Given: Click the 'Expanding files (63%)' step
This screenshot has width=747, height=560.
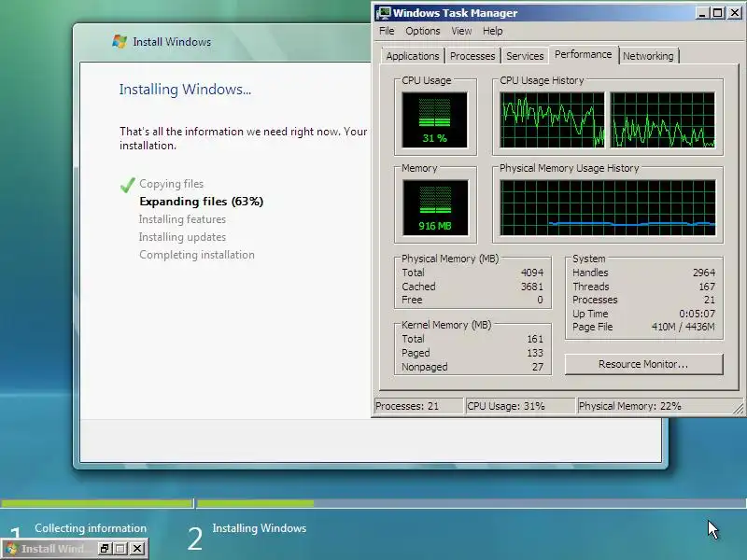Looking at the screenshot, I should pos(201,202).
